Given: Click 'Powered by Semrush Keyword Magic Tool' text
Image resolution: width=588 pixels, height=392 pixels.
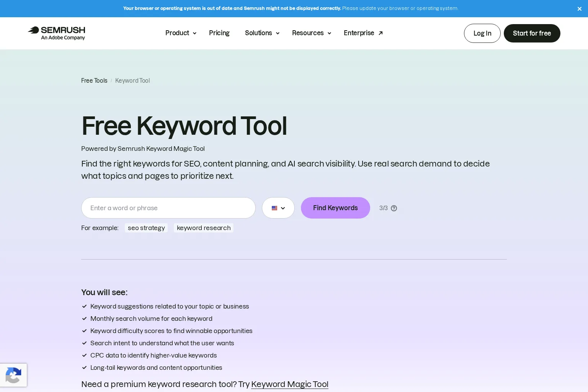Looking at the screenshot, I should tap(143, 149).
